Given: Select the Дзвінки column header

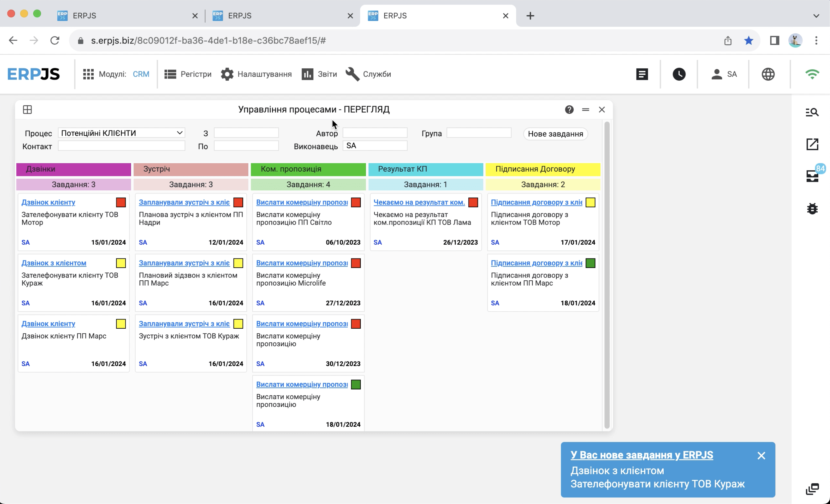Looking at the screenshot, I should coord(73,169).
